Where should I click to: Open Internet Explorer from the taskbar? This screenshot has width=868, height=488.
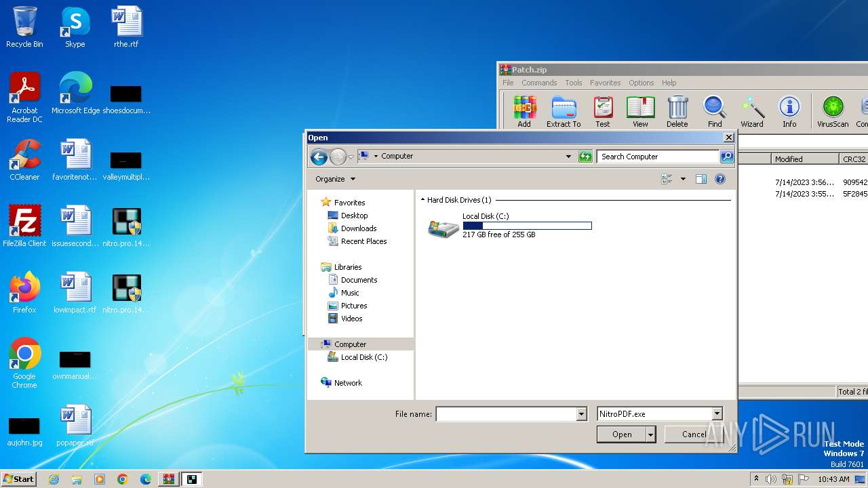pos(54,479)
